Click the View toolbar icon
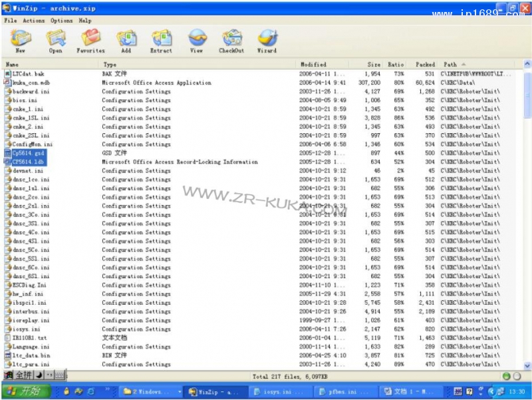Screen dimensions: 532x400 (196, 41)
